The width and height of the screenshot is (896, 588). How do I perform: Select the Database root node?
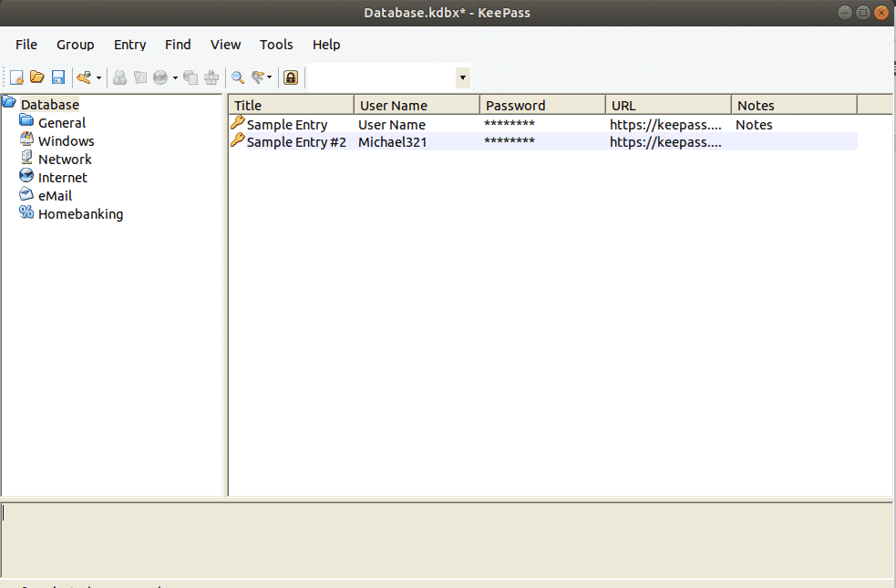point(50,104)
